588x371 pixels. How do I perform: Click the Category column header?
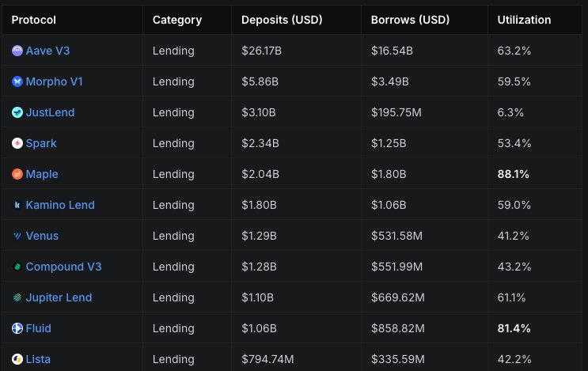[177, 20]
